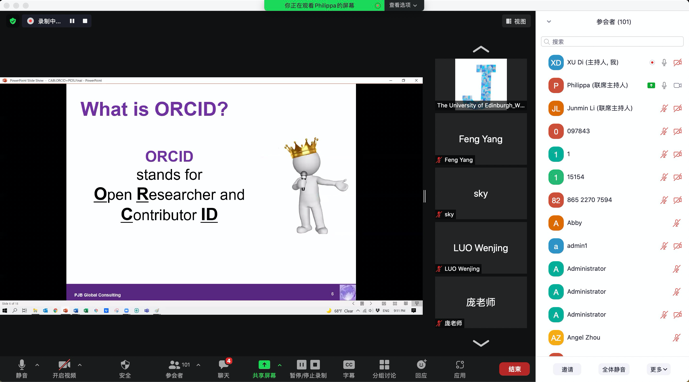
Task: Open the Apps icon in toolbar
Action: (460, 364)
